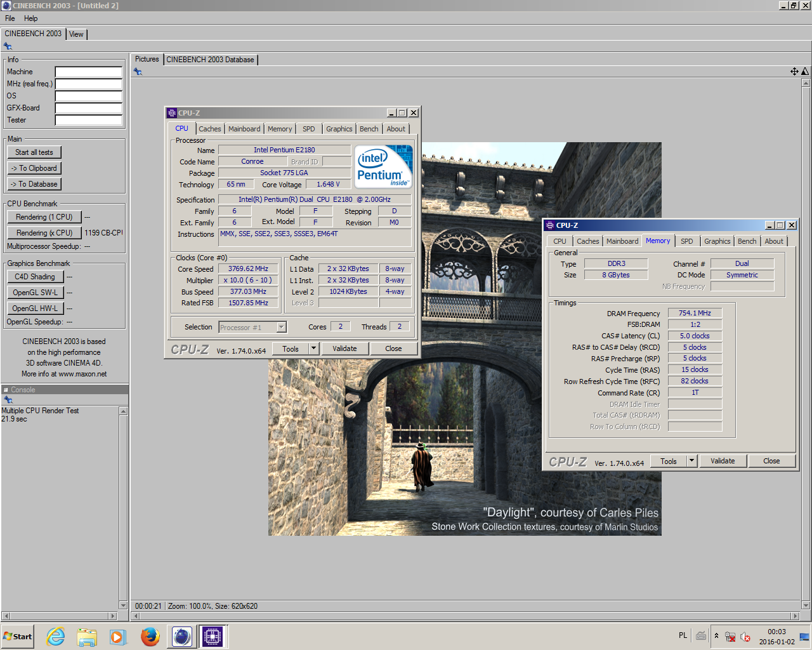
Task: Open the Help menu
Action: 30,18
